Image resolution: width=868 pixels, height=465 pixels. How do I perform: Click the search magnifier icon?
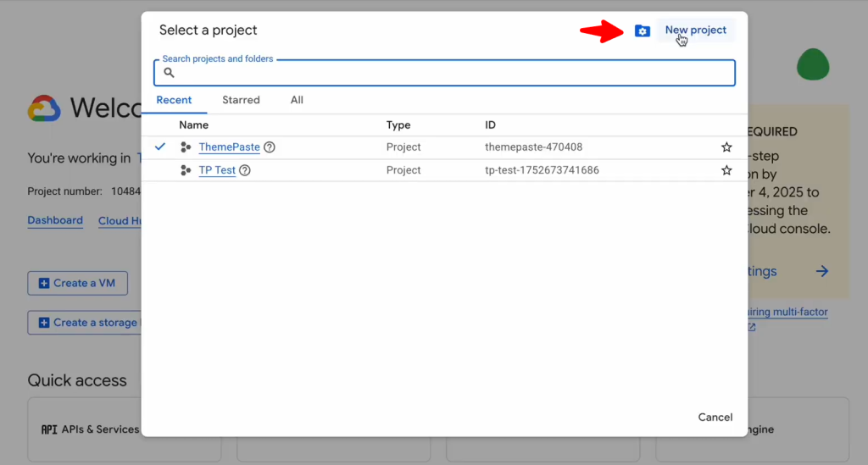[x=169, y=73]
